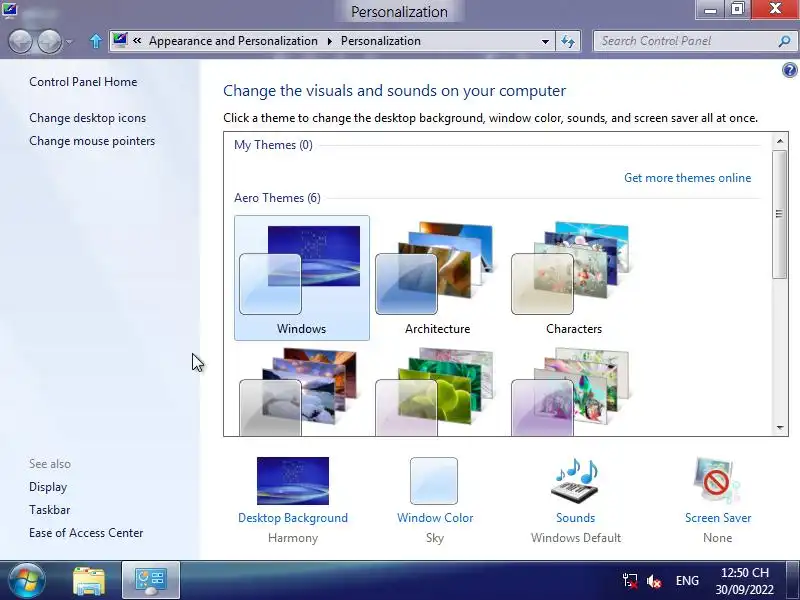Click the Personalization breadcrumb in address bar
Screen dimensions: 800x600
click(381, 41)
